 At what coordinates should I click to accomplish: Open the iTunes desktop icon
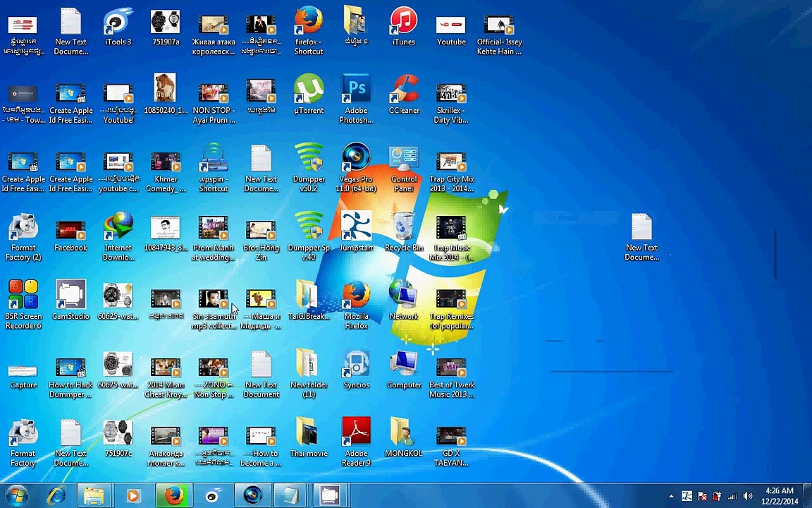(403, 28)
